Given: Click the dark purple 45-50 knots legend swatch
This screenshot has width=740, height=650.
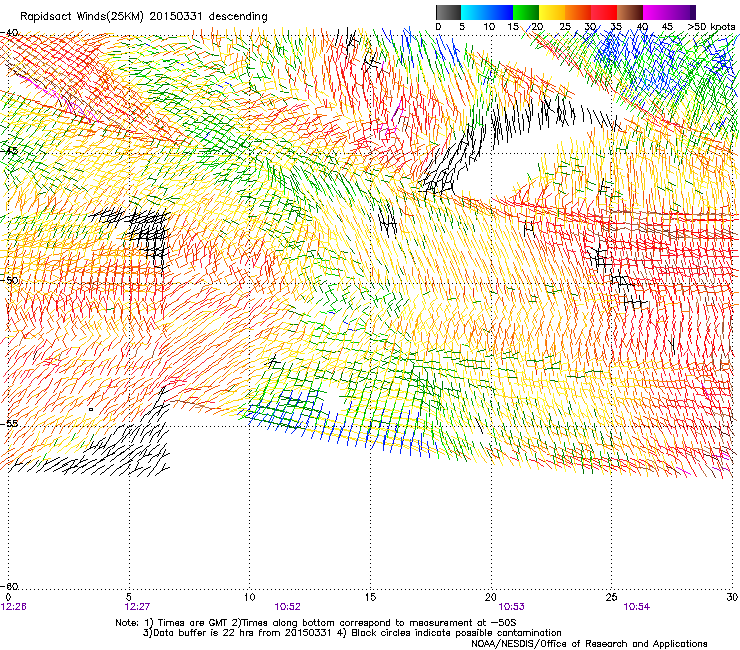Looking at the screenshot, I should 682,12.
